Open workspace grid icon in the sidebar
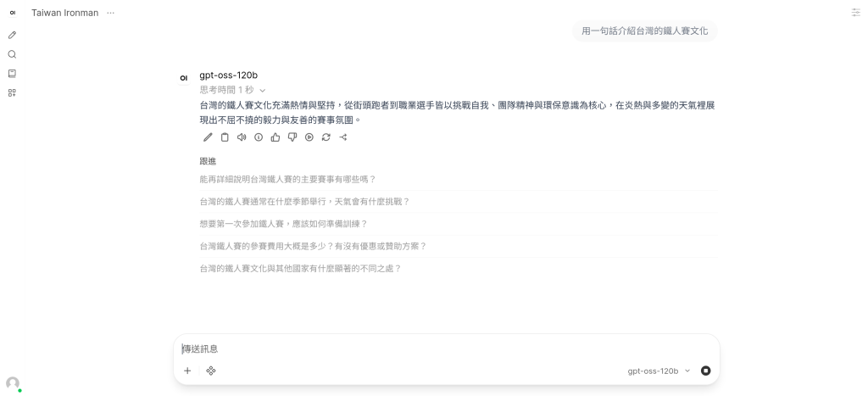The height and width of the screenshot is (396, 868). pyautogui.click(x=12, y=93)
